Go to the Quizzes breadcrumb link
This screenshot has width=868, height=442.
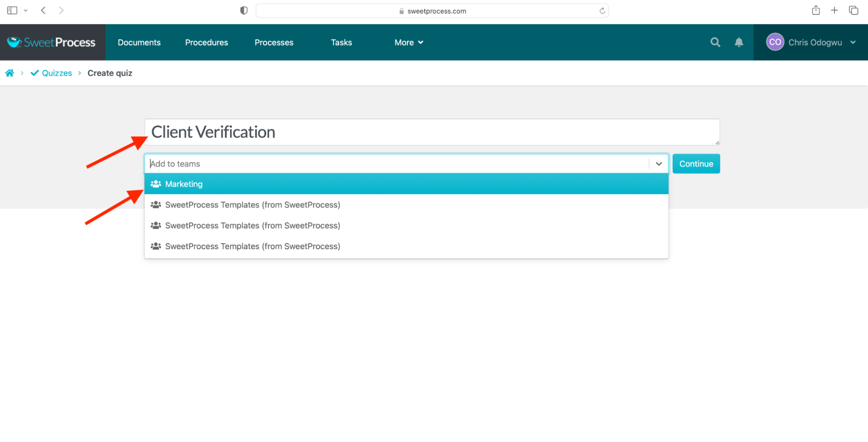click(57, 73)
